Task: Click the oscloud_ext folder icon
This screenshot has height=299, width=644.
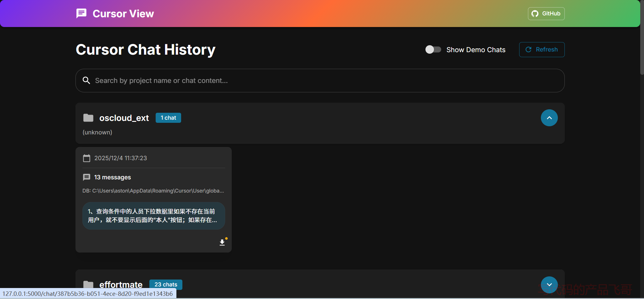Action: pyautogui.click(x=88, y=118)
